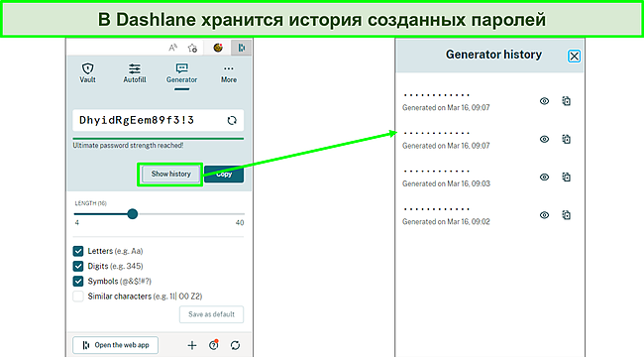644x357 pixels.
Task: Open the help icon with notification dot
Action: (x=214, y=345)
